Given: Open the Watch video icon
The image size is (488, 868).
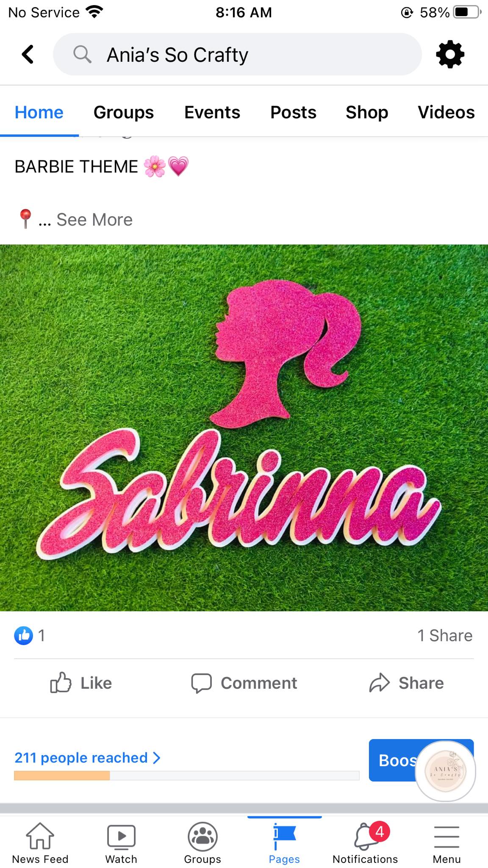Looking at the screenshot, I should click(121, 837).
